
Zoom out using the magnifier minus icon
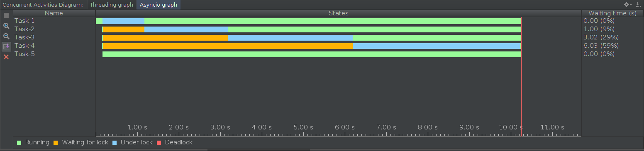(6, 36)
